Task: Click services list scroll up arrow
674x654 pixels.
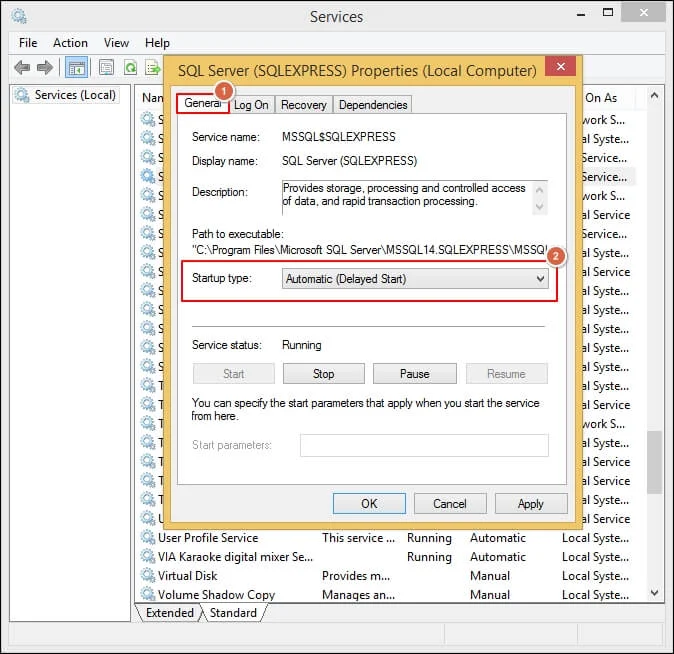Action: (655, 95)
